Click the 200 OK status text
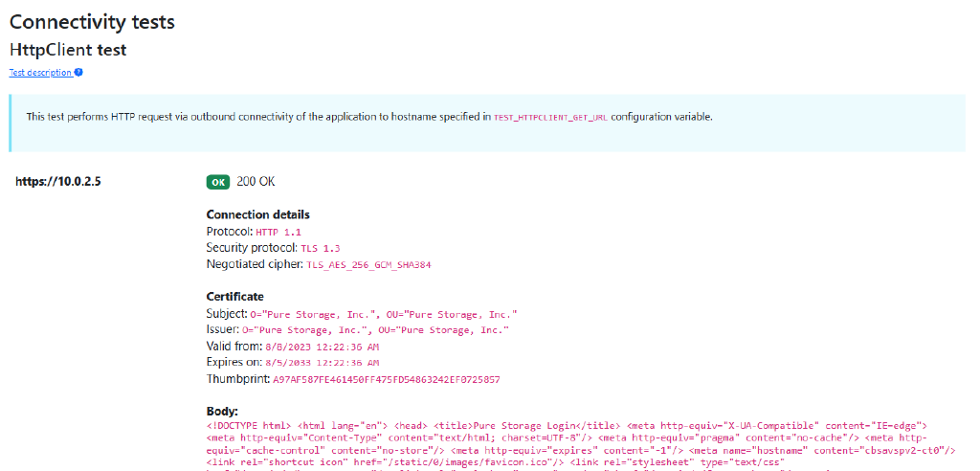 256,182
